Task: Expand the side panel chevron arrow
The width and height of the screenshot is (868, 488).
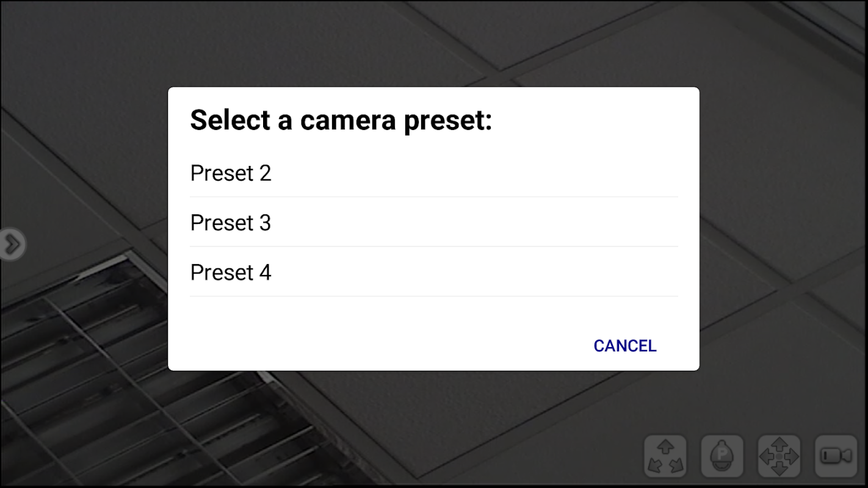Action: coord(12,245)
